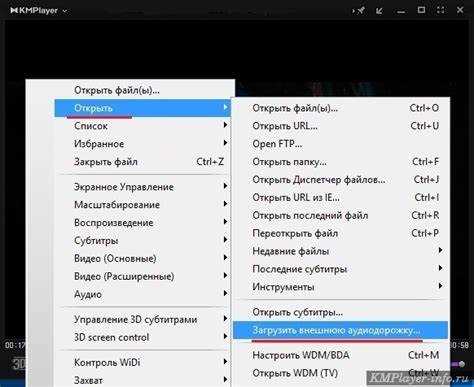474x387 pixels.
Task: Toggle the 3D mode button at bottom-left
Action: pyautogui.click(x=18, y=363)
